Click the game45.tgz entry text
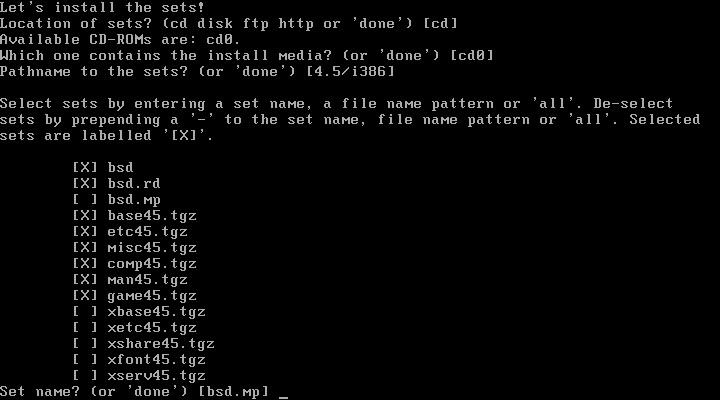Image resolution: width=720 pixels, height=400 pixels. 152,296
